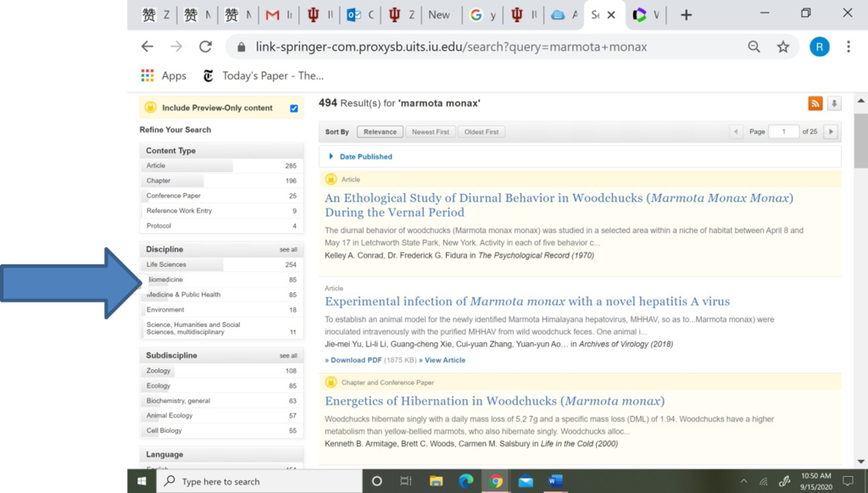Screen dimensions: 868x493
Task: Go to previous results page arrow
Action: click(x=736, y=131)
